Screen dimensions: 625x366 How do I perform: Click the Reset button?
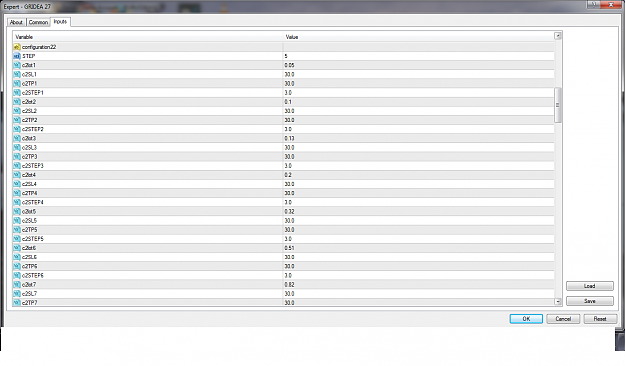[x=600, y=319]
